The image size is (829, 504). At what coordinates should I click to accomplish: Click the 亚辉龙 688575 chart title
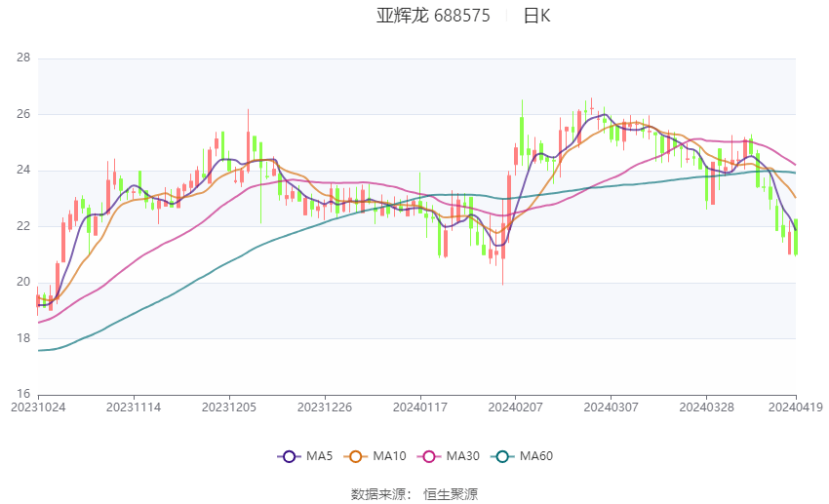(x=433, y=16)
